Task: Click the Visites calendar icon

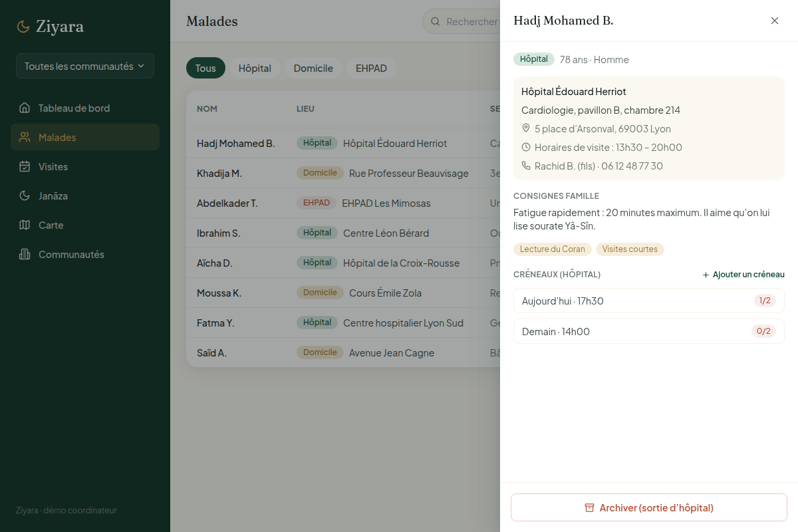Action: click(x=25, y=167)
